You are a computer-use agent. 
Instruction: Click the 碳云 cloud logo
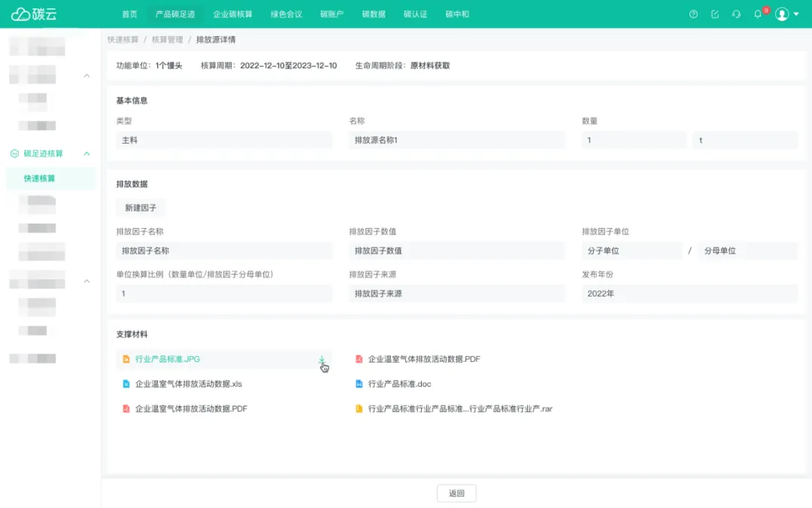(34, 14)
